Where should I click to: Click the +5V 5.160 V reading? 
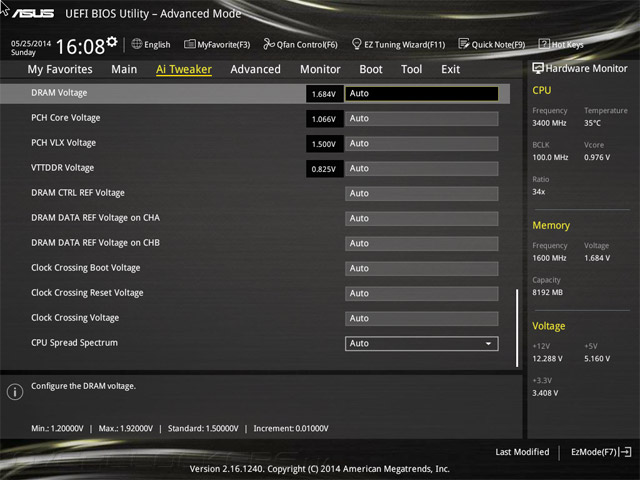tap(597, 358)
